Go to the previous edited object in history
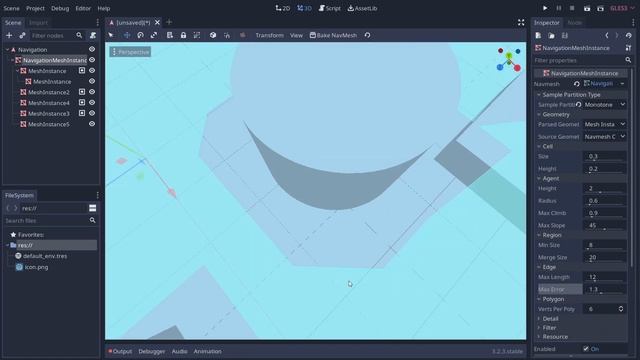This screenshot has height=360, width=640. click(607, 36)
